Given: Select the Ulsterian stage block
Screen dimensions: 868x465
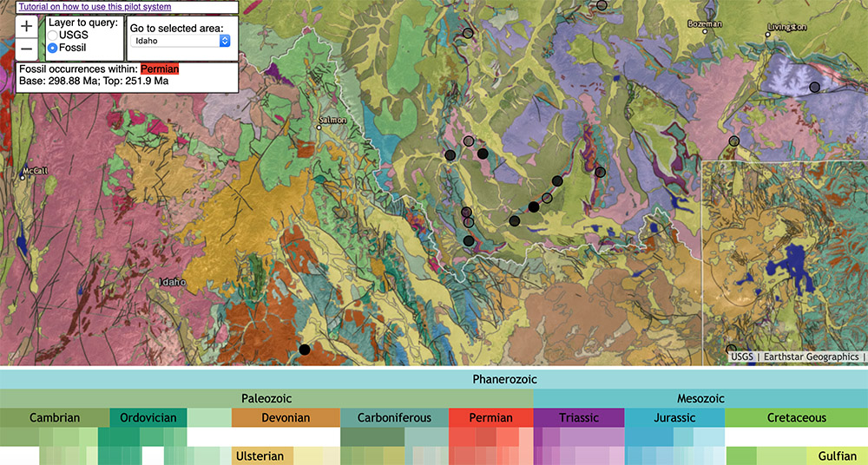Looking at the screenshot, I should point(260,456).
